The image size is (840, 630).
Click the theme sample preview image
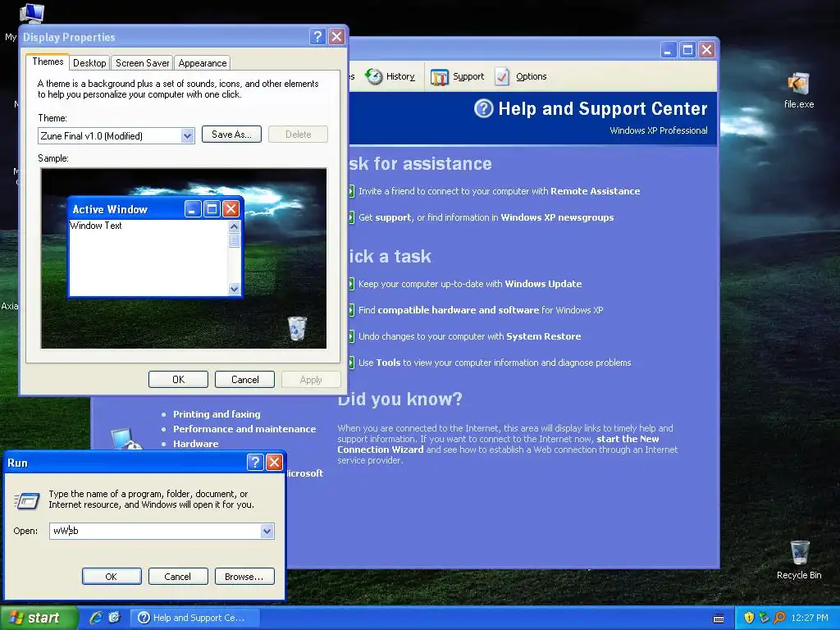[x=183, y=258]
